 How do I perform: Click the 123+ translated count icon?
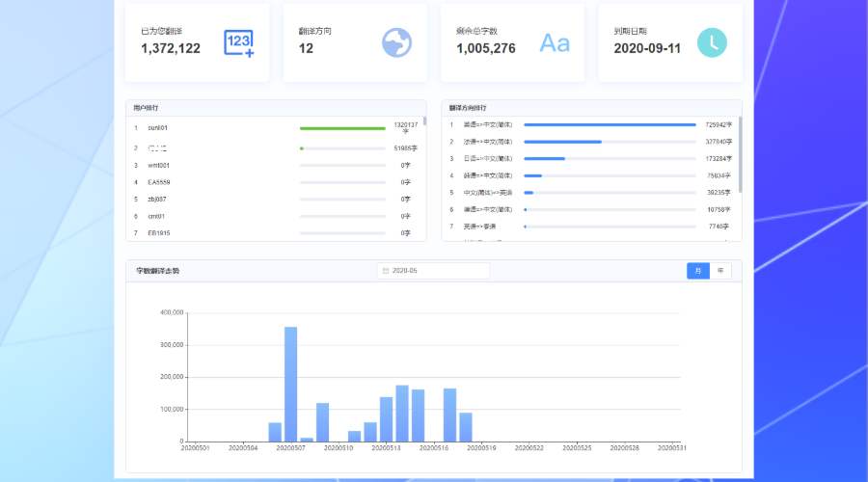pos(238,43)
